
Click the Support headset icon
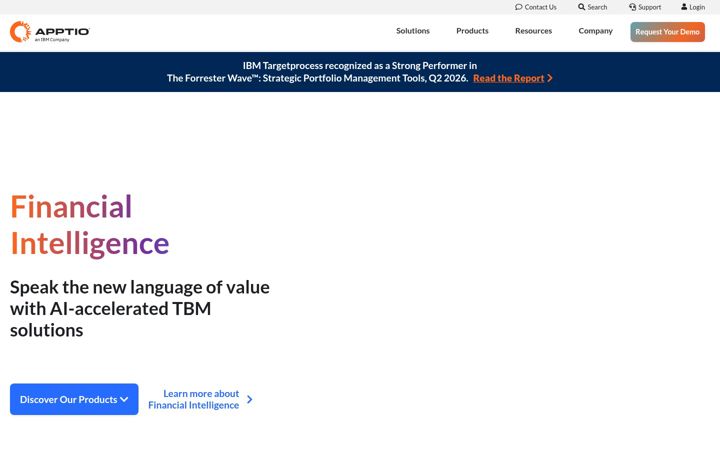[x=632, y=7]
